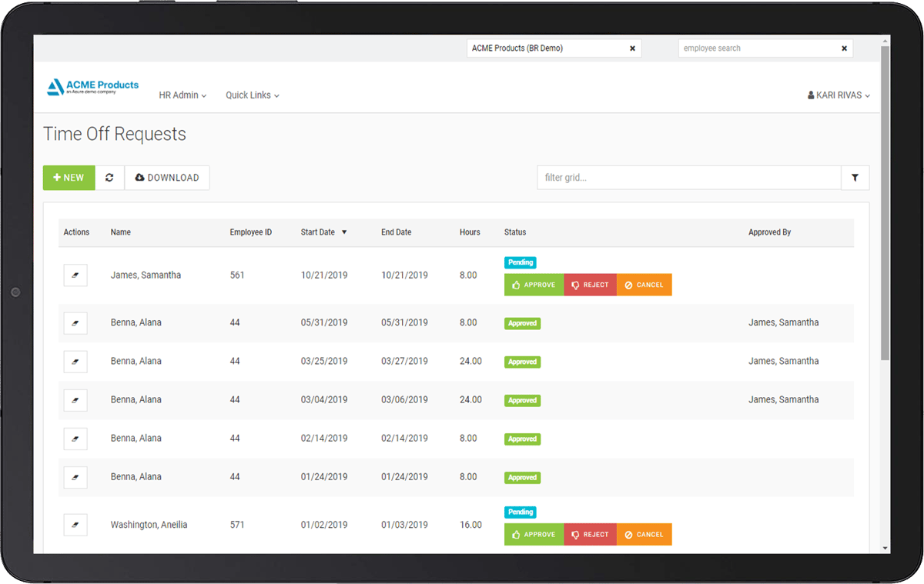Cancel Aneilia Washington's pending request

(x=644, y=534)
